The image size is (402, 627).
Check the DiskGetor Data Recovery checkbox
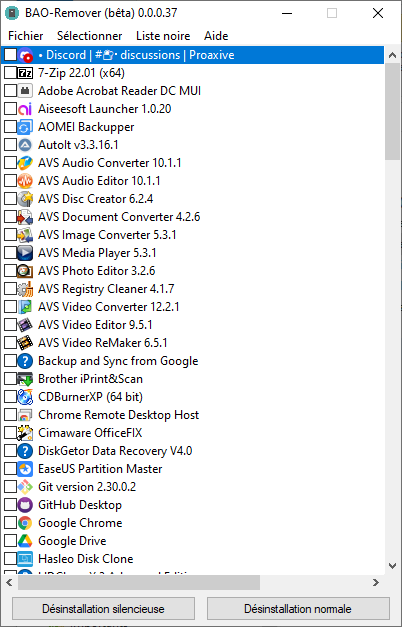click(x=10, y=451)
